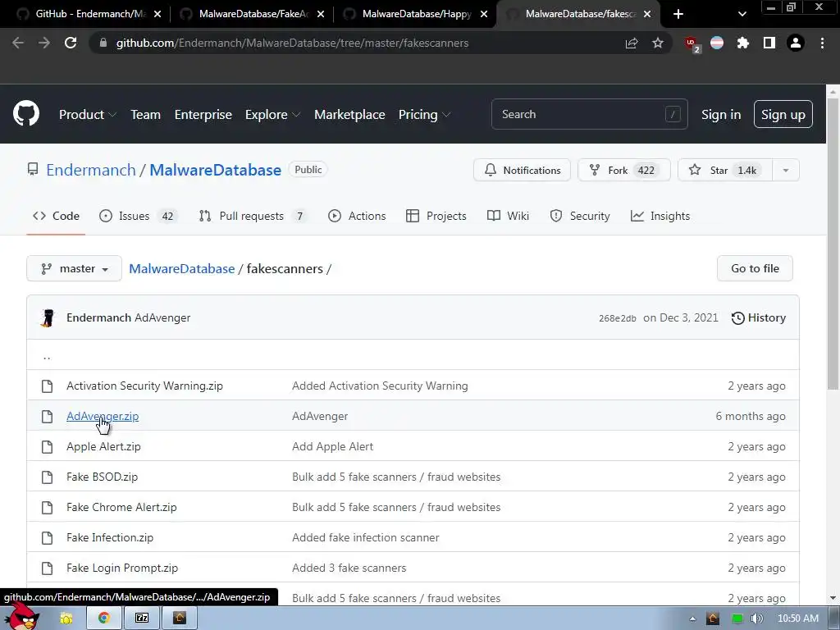
Task: Click the share page icon in address bar
Action: click(x=632, y=43)
